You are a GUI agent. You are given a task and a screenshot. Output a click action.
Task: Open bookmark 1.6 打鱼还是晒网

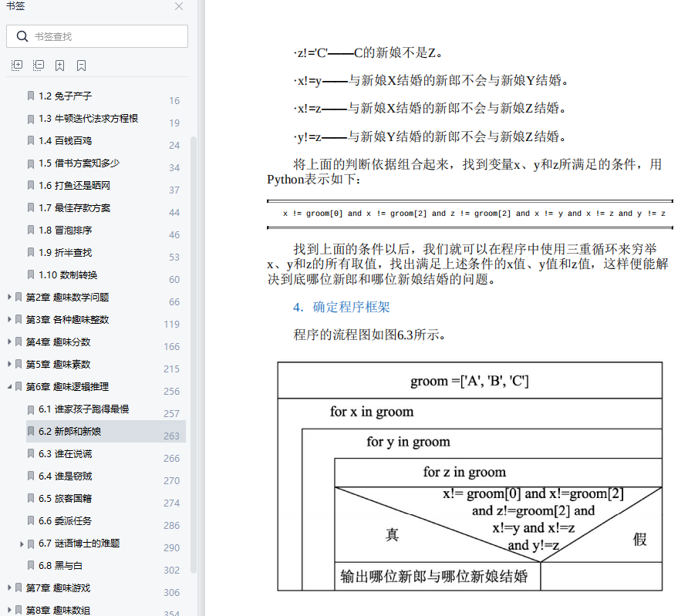pyautogui.click(x=74, y=186)
